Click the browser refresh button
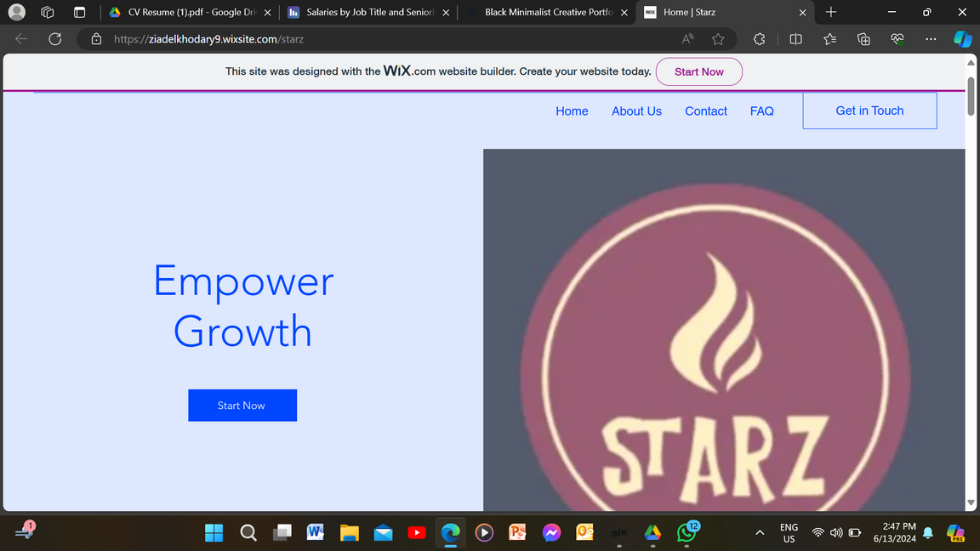 point(55,39)
